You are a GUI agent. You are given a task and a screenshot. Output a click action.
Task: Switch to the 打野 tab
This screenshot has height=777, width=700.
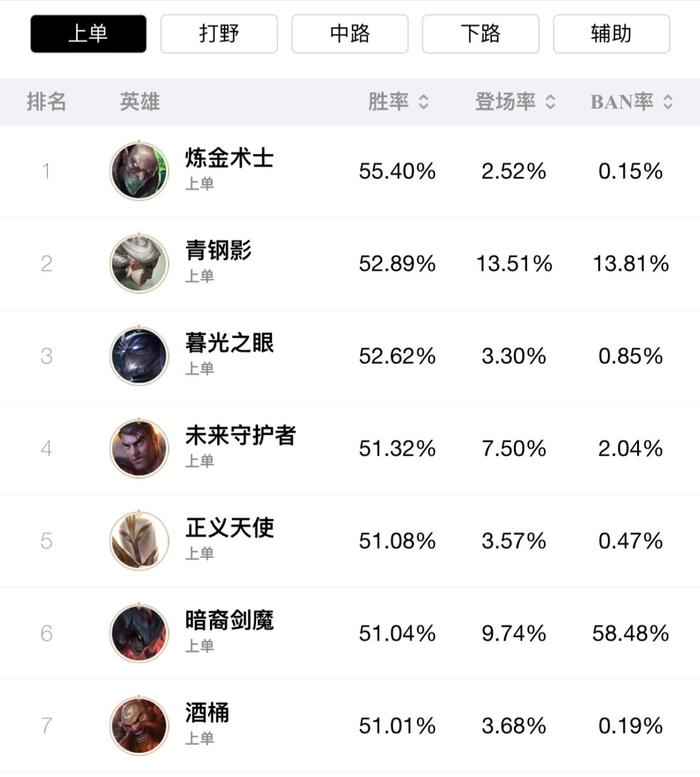[219, 34]
